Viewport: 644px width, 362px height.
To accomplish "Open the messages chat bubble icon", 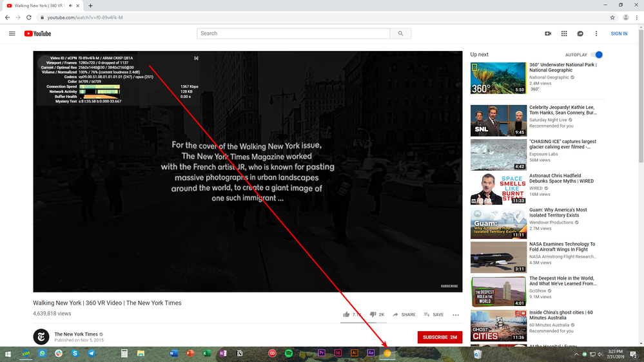I will pos(580,33).
